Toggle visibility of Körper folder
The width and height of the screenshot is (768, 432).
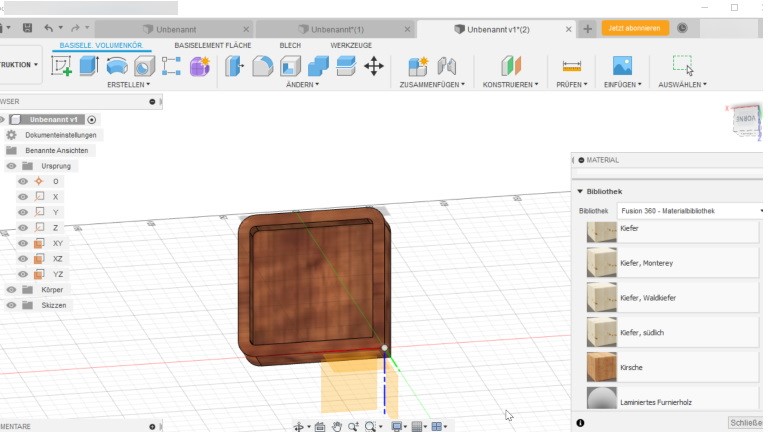(x=12, y=290)
